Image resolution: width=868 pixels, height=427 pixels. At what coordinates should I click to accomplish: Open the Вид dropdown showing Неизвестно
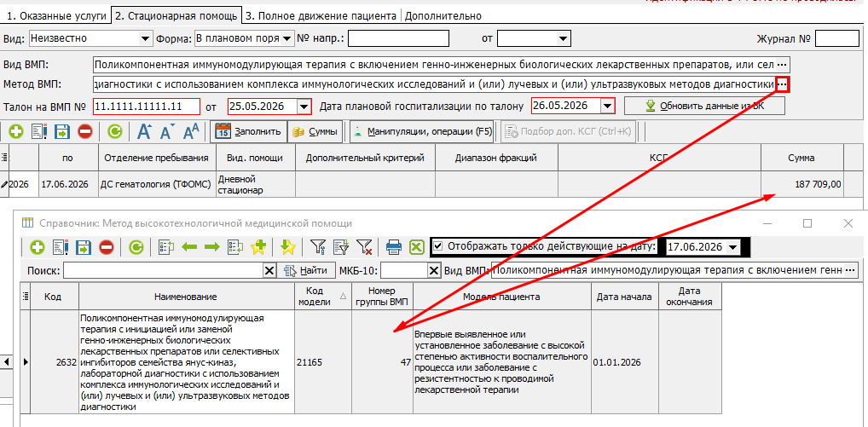[x=146, y=38]
